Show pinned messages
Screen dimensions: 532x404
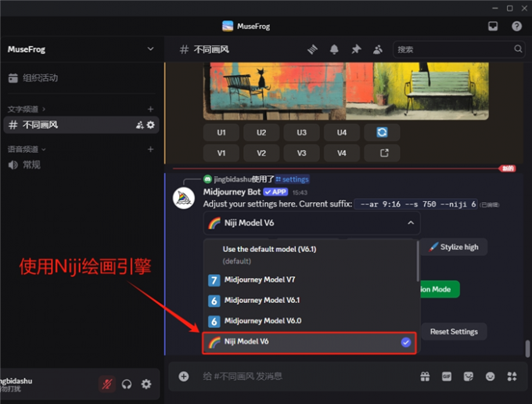pyautogui.click(x=356, y=49)
